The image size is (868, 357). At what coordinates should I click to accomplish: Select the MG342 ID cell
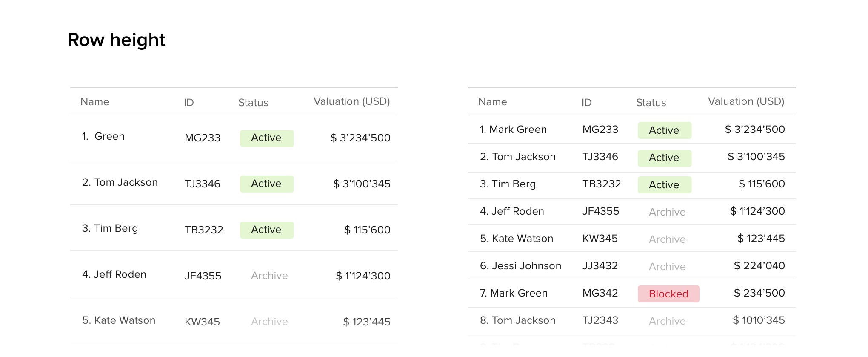click(600, 293)
